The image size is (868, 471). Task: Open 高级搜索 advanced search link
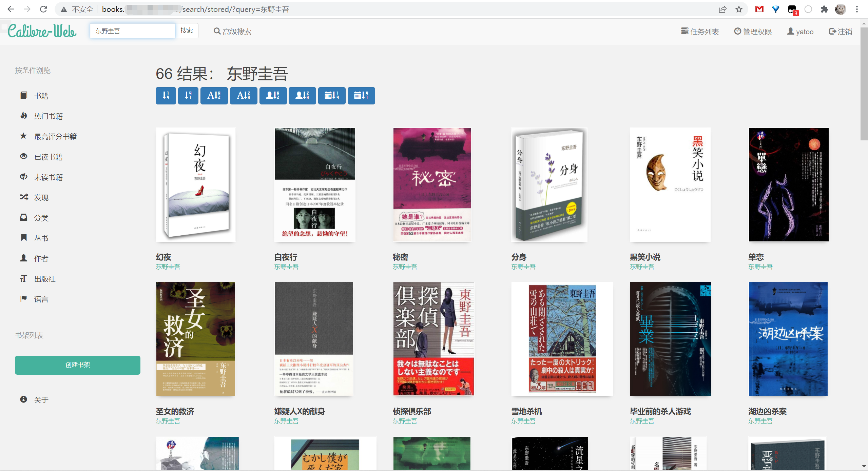click(x=232, y=32)
